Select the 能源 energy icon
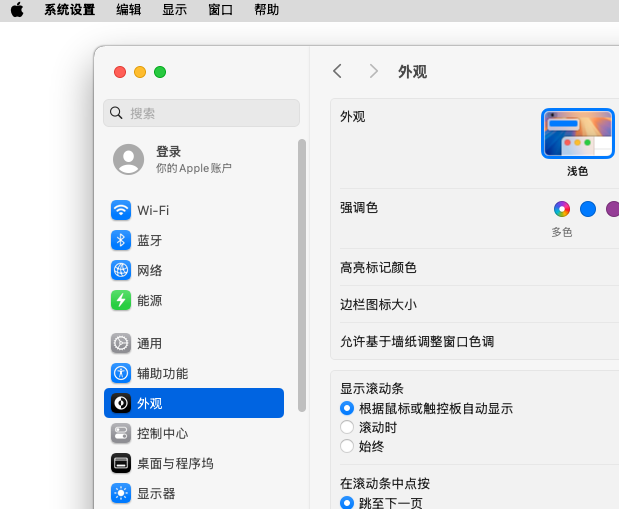The width and height of the screenshot is (619, 509). click(x=121, y=301)
